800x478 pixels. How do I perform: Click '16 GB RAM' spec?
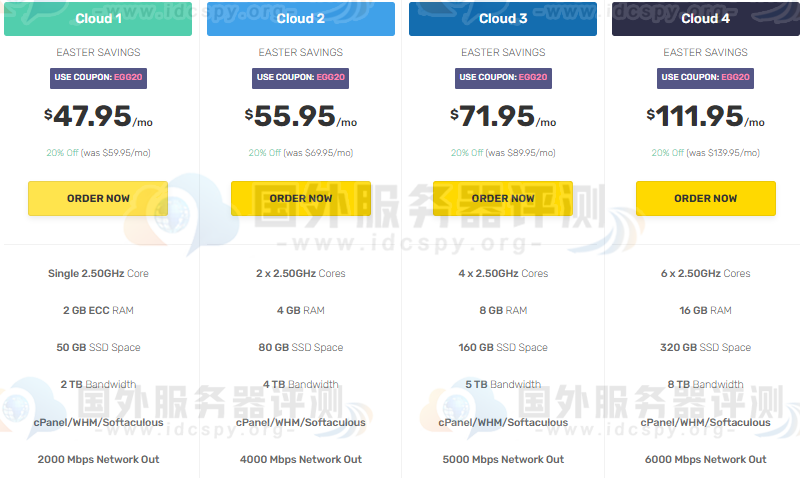click(706, 310)
